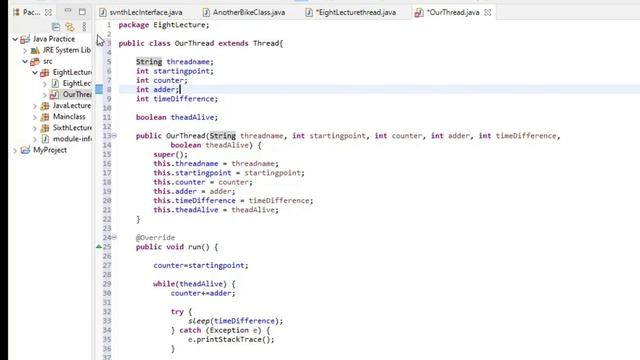Click Java Practice project icon
This screenshot has height=360, width=640.
pyautogui.click(x=25, y=39)
